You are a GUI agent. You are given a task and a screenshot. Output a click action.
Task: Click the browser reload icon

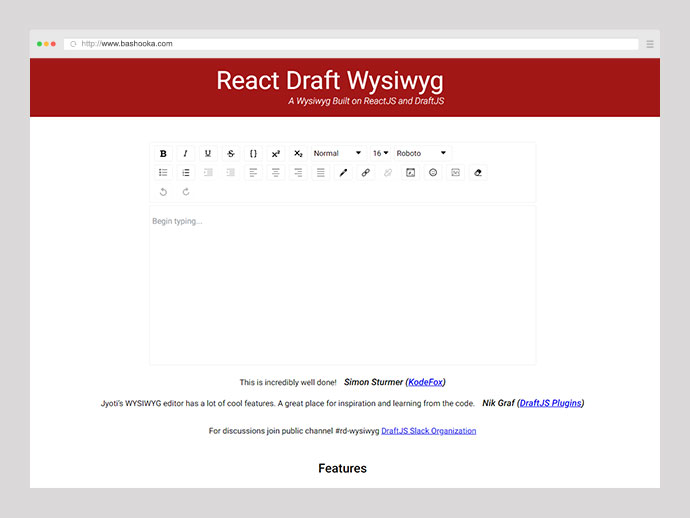73,44
